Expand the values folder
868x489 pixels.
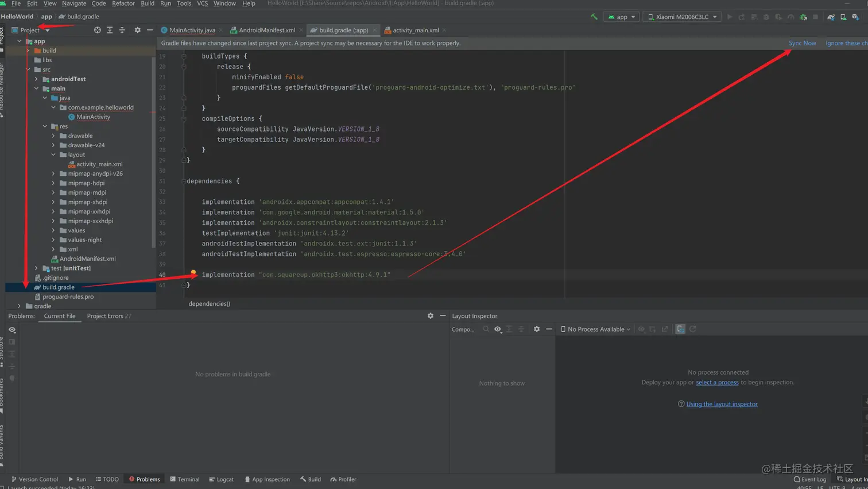(x=53, y=230)
